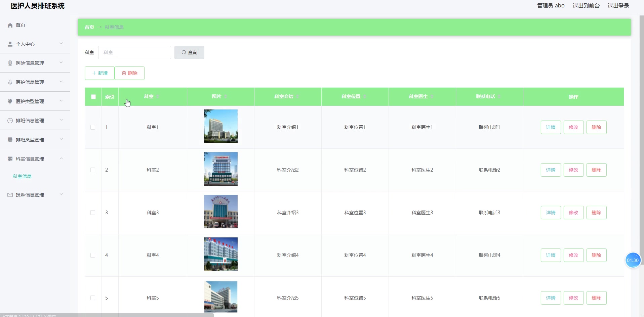
Task: Select the hospital icon for 医院信息管理
Action: point(10,63)
